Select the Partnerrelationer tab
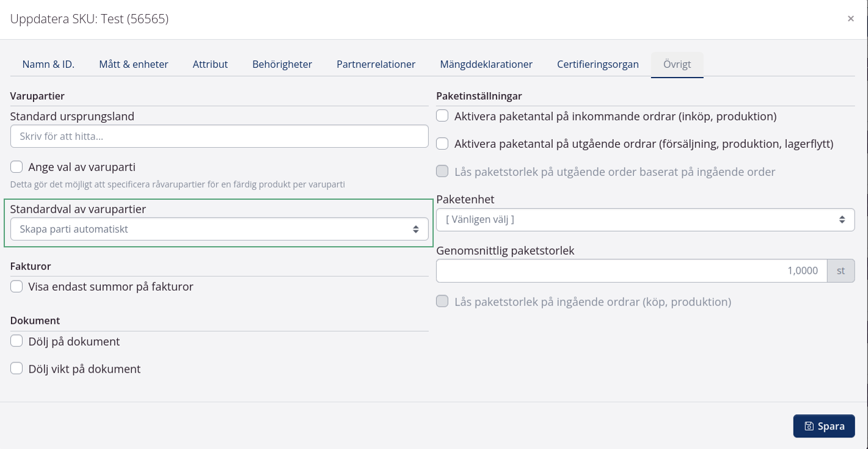This screenshot has height=449, width=868. point(375,64)
